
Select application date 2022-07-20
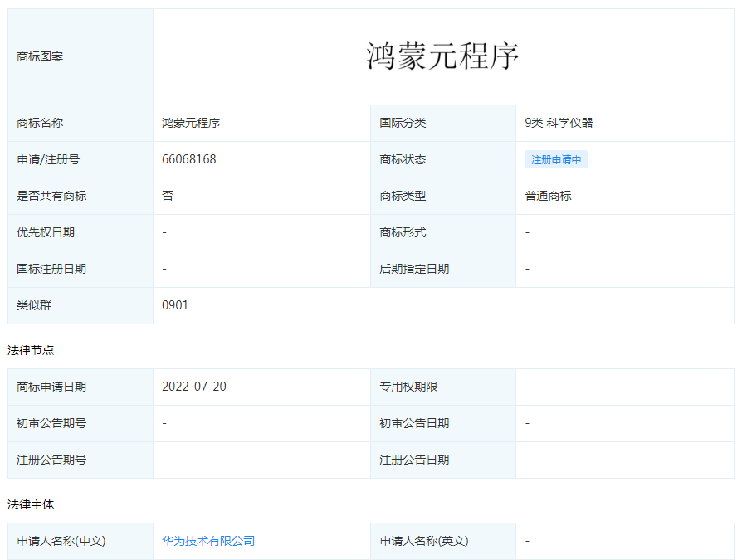(194, 386)
